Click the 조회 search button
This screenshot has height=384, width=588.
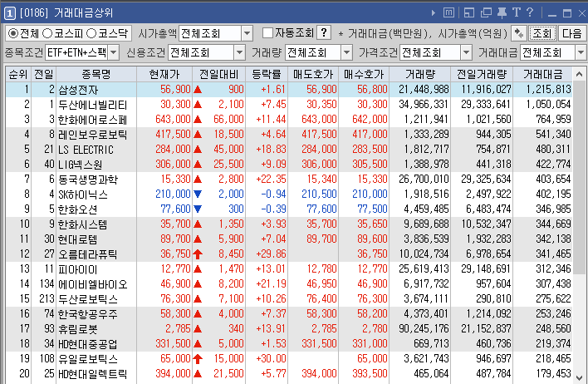[541, 33]
